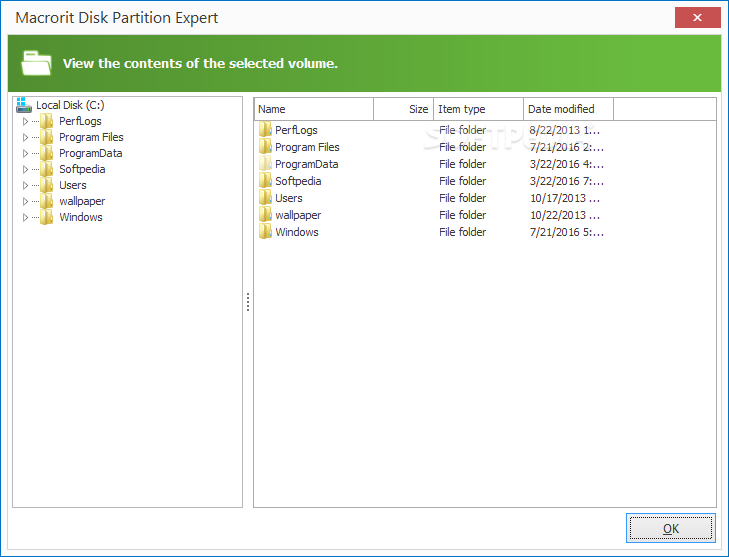
Task: Expand the Users tree node
Action: (x=26, y=185)
